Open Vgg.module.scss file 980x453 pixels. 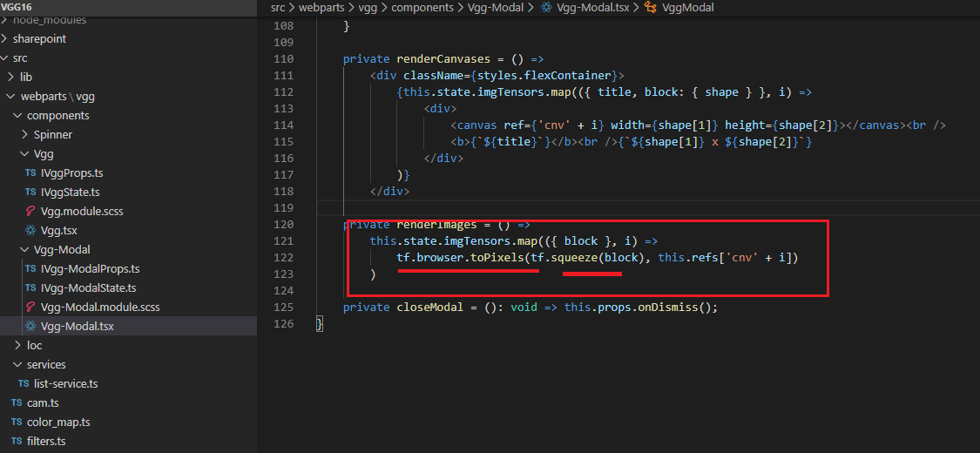coord(82,211)
